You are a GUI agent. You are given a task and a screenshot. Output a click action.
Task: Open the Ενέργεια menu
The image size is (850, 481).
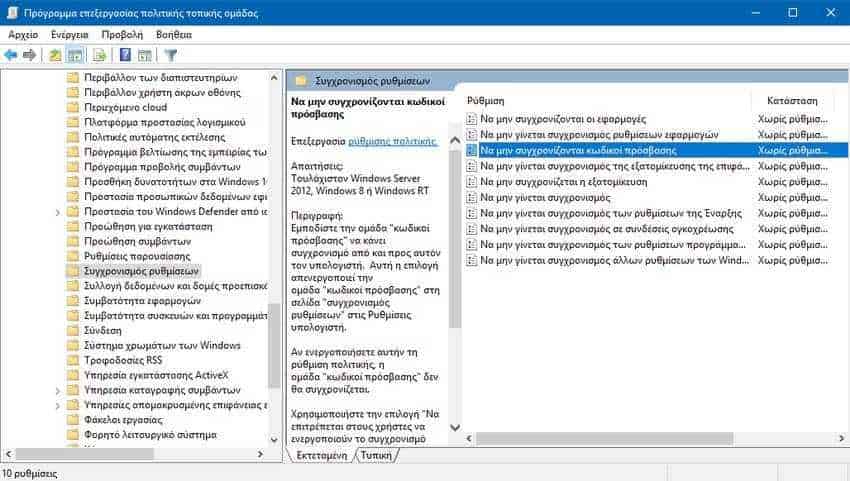pyautogui.click(x=69, y=35)
